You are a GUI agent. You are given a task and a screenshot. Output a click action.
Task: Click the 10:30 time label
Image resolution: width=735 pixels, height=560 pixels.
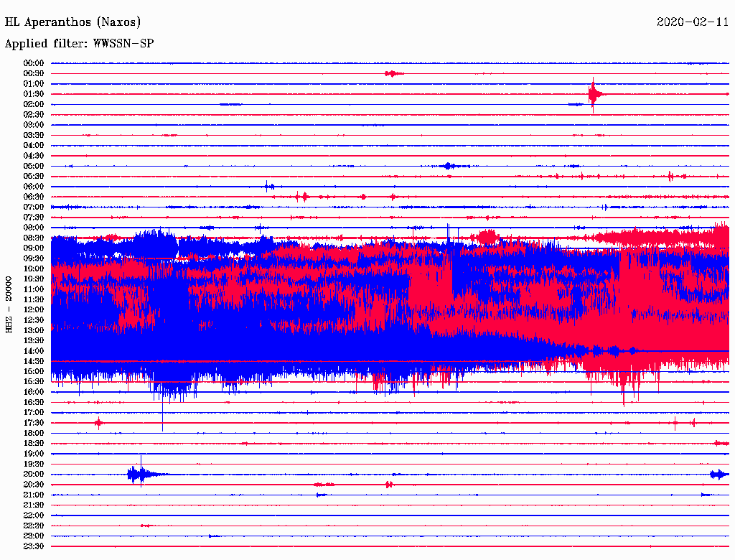point(34,279)
